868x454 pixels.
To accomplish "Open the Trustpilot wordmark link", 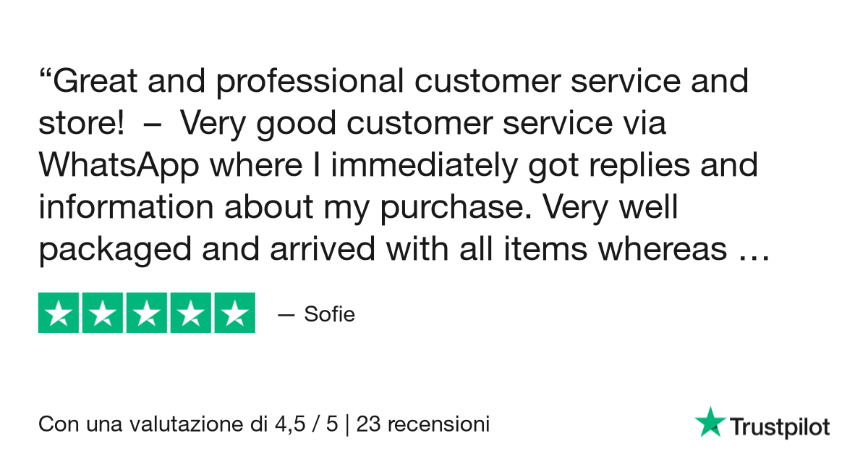I will pos(779,427).
